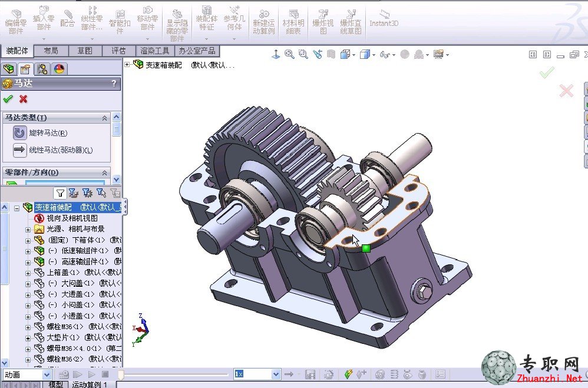Toggle the Instant3D tool
588x388 pixels.
tap(384, 19)
